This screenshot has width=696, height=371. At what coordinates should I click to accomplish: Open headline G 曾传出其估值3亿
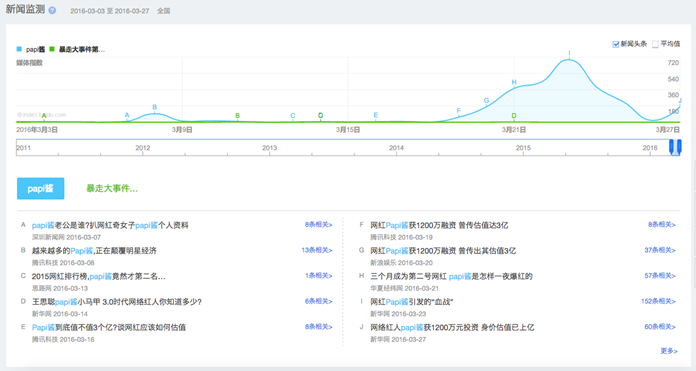443,251
